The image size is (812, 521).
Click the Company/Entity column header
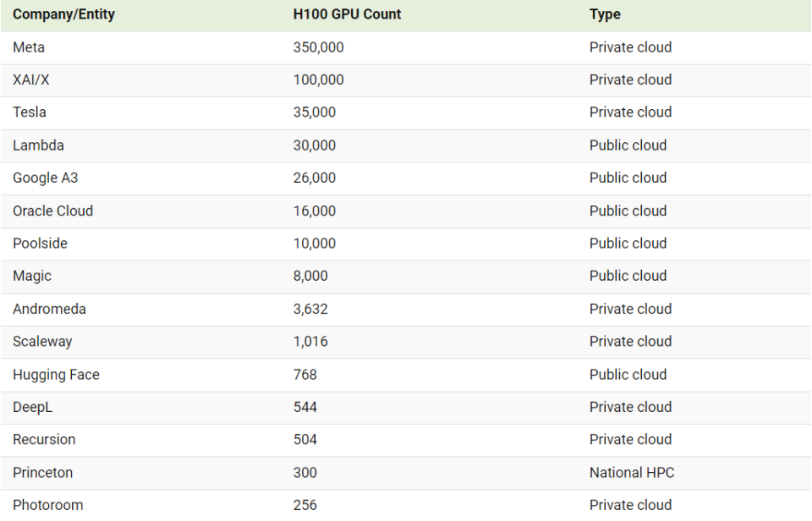coord(63,14)
